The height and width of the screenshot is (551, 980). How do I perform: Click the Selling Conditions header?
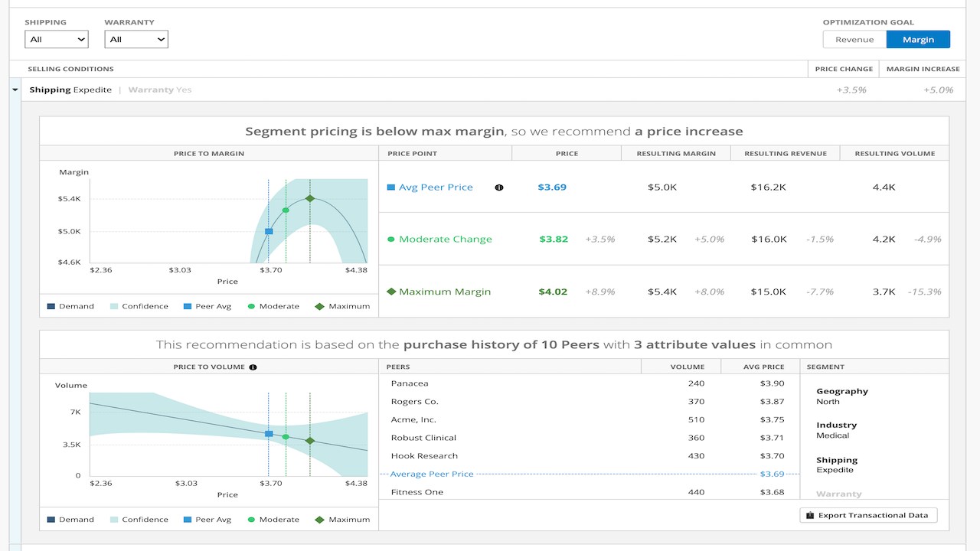(x=70, y=69)
